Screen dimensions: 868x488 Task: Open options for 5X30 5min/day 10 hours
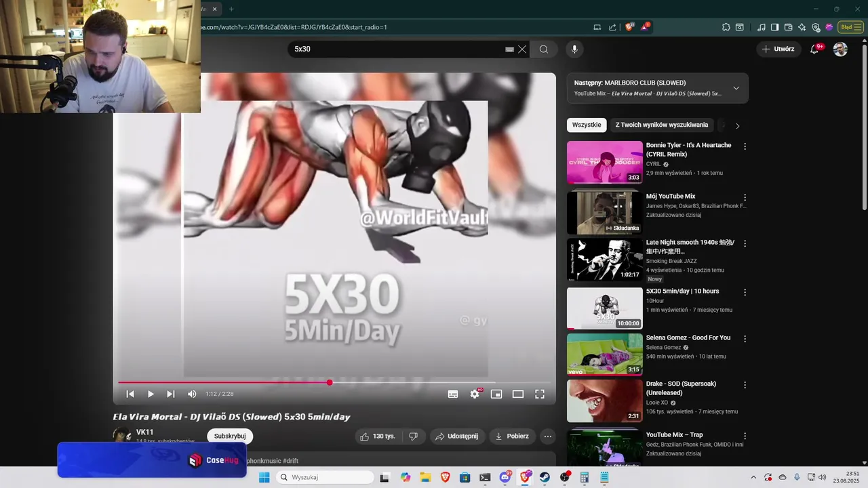tap(745, 292)
